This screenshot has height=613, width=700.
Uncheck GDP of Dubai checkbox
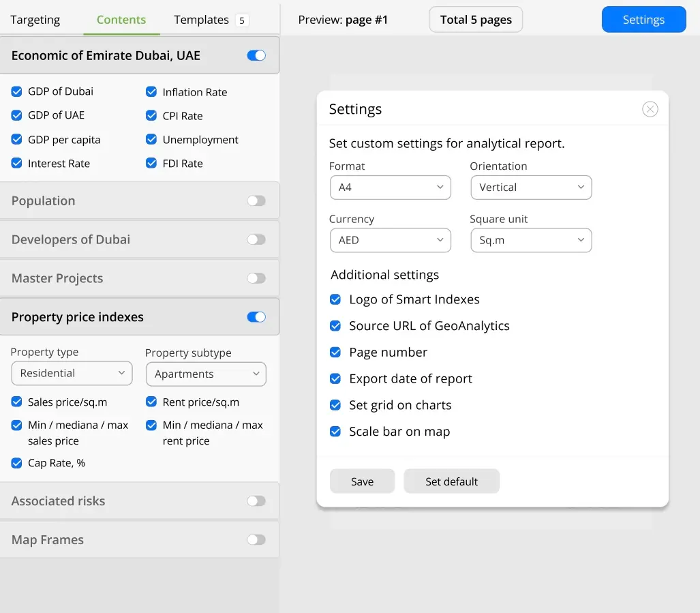[16, 91]
